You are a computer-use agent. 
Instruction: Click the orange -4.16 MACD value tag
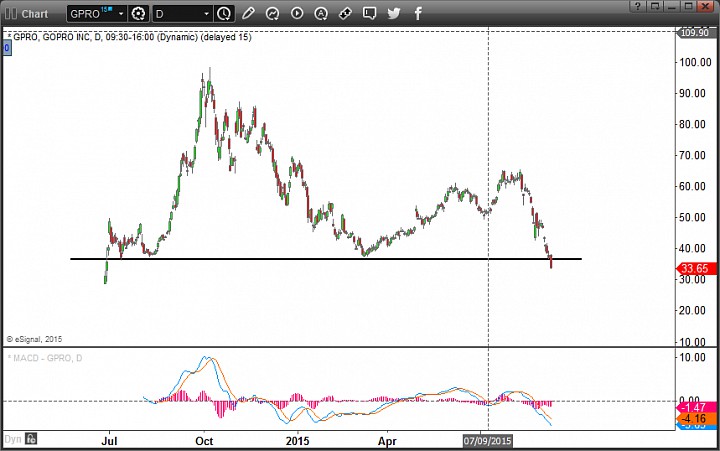click(x=696, y=418)
